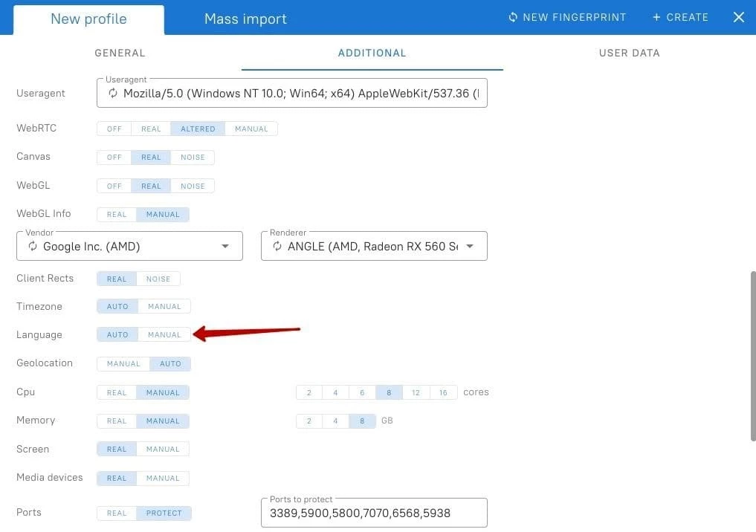Set WebGL Info to Manual
Image resolution: width=756 pixels, height=532 pixels.
[x=163, y=215]
